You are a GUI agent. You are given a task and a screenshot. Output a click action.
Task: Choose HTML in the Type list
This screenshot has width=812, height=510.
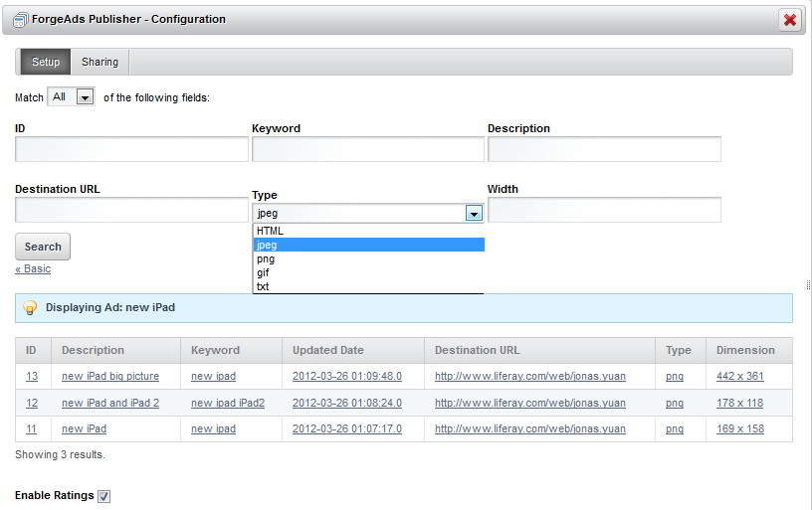click(x=369, y=231)
